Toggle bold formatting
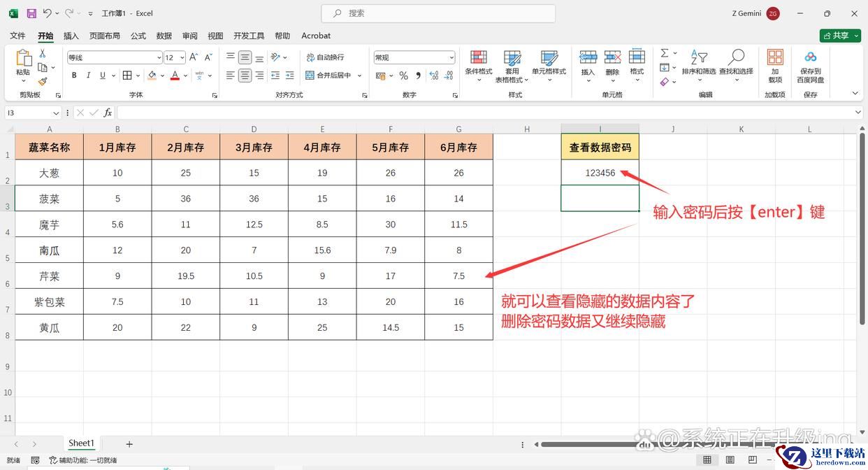The width and height of the screenshot is (868, 470). tap(74, 76)
